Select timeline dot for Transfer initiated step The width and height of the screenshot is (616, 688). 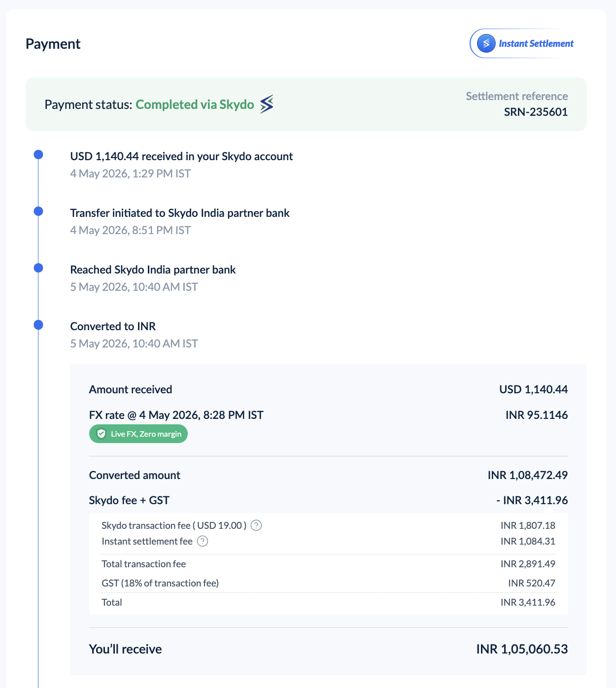tap(38, 211)
